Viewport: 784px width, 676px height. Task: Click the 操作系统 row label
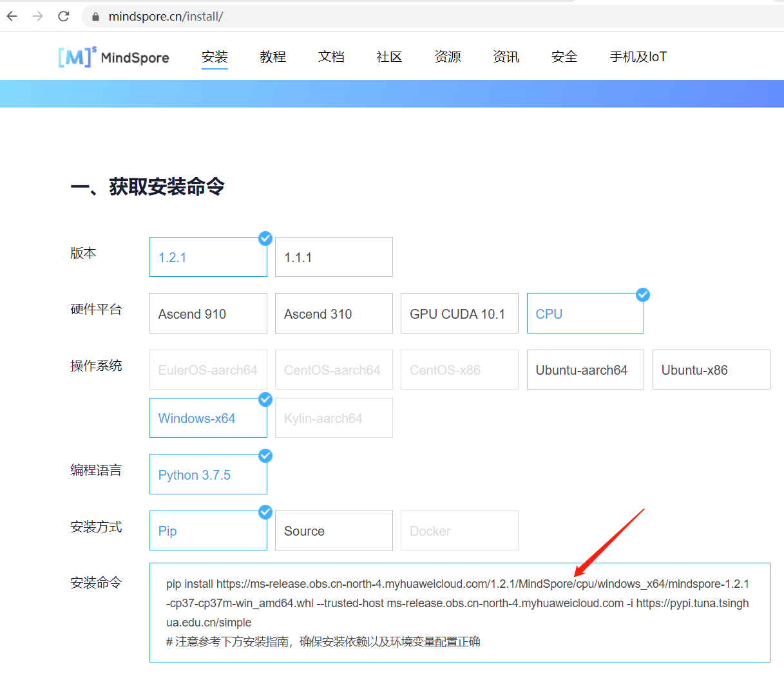point(96,366)
